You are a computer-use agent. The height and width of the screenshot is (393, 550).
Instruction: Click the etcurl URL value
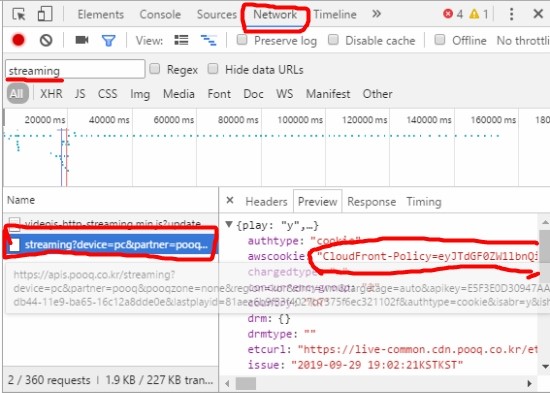pos(418,349)
